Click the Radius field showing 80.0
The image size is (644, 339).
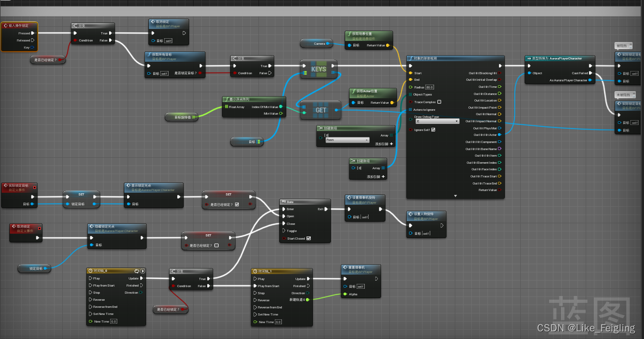(430, 87)
